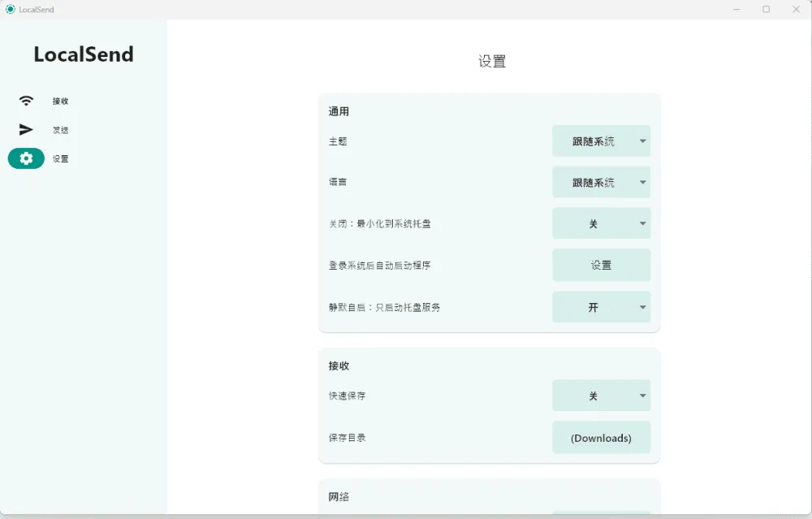
Task: Click the chevron on the 快速保存 selector
Action: (x=641, y=395)
